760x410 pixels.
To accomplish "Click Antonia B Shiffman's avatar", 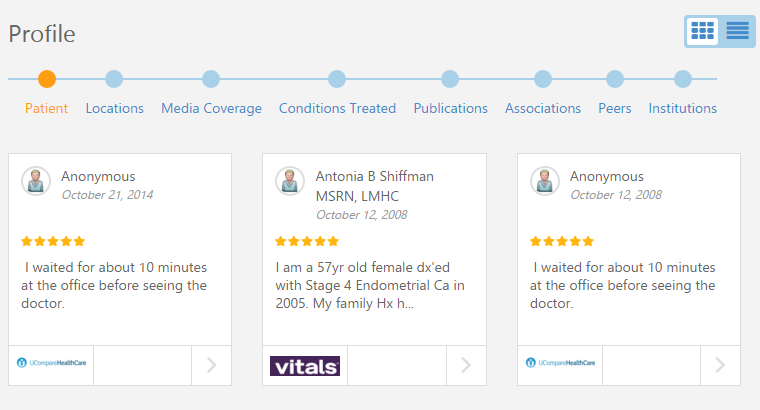I will 290,181.
